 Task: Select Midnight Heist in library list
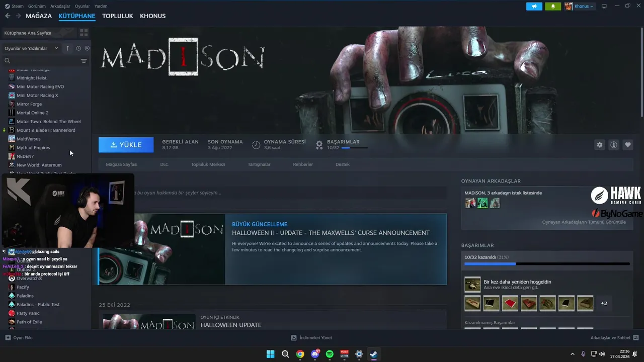pyautogui.click(x=31, y=78)
